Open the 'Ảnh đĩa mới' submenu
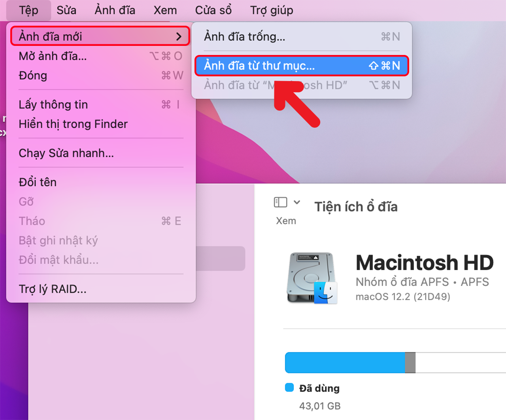Image resolution: width=506 pixels, height=420 pixels. [50, 36]
